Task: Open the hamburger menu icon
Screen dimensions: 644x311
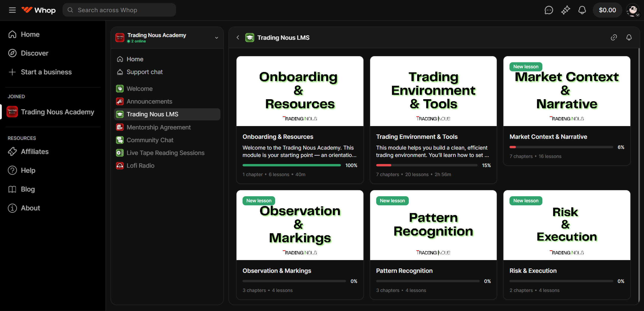Action: pos(12,10)
